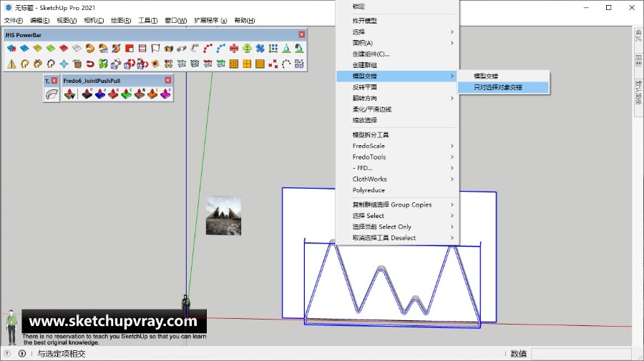Click the yellow pyramid icon in JHS PowerBar

[x=11, y=64]
